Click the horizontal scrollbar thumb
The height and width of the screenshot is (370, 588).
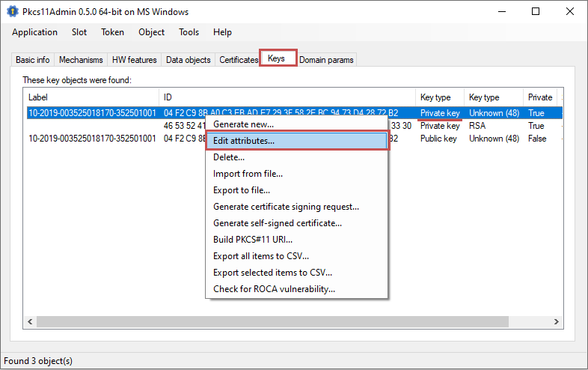point(272,321)
